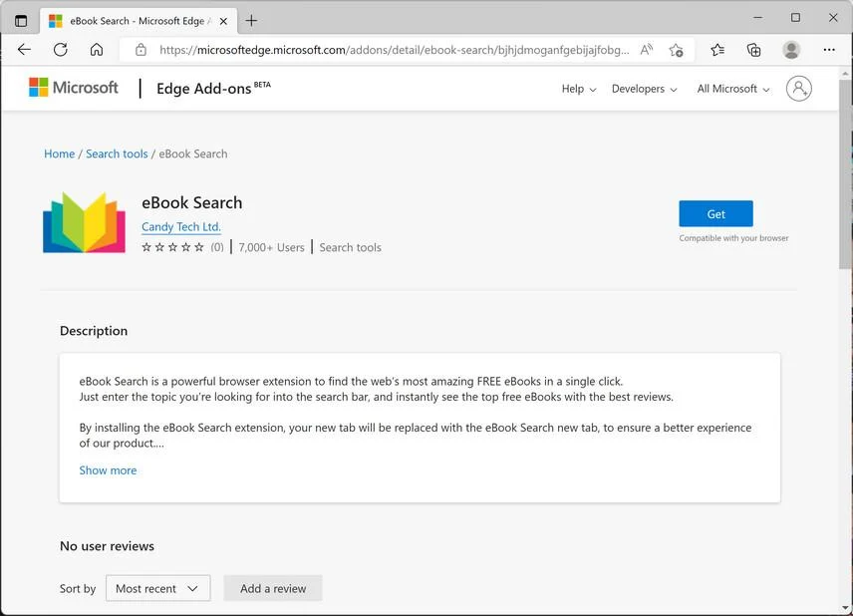Expand the Help menu
853x616 pixels.
click(x=579, y=89)
